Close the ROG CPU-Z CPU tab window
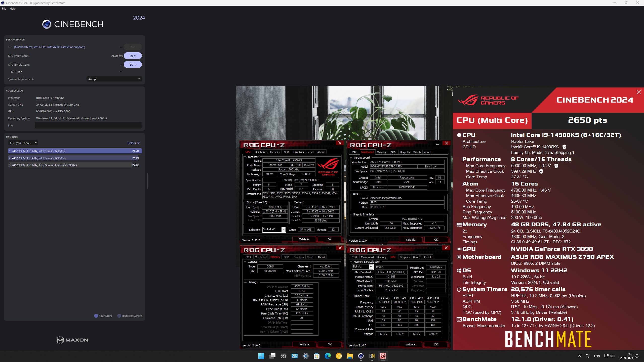The image size is (644, 362). [340, 143]
